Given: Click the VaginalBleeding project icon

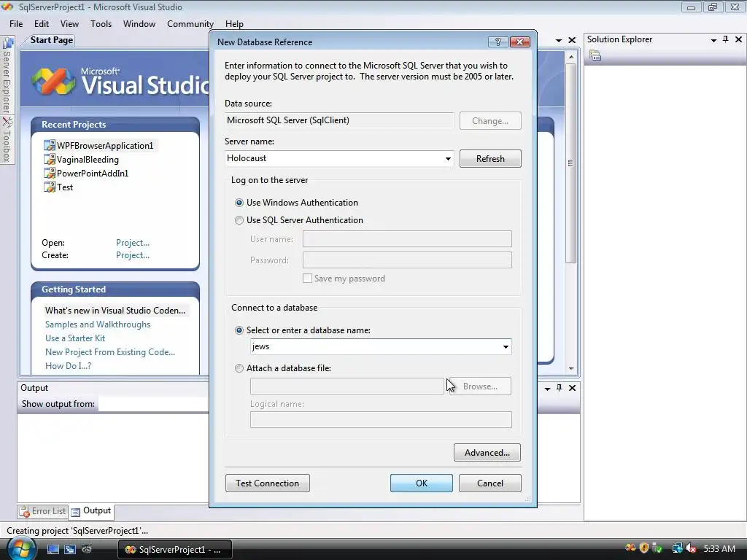Looking at the screenshot, I should [49, 159].
